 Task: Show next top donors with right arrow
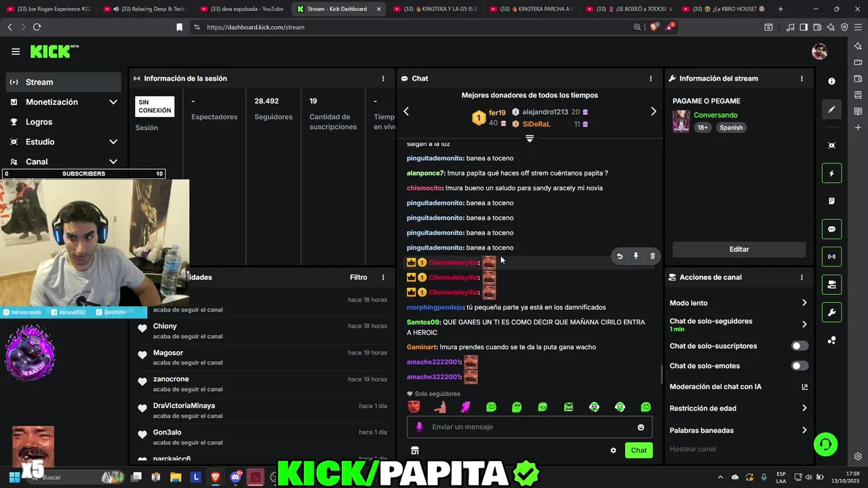pyautogui.click(x=654, y=111)
